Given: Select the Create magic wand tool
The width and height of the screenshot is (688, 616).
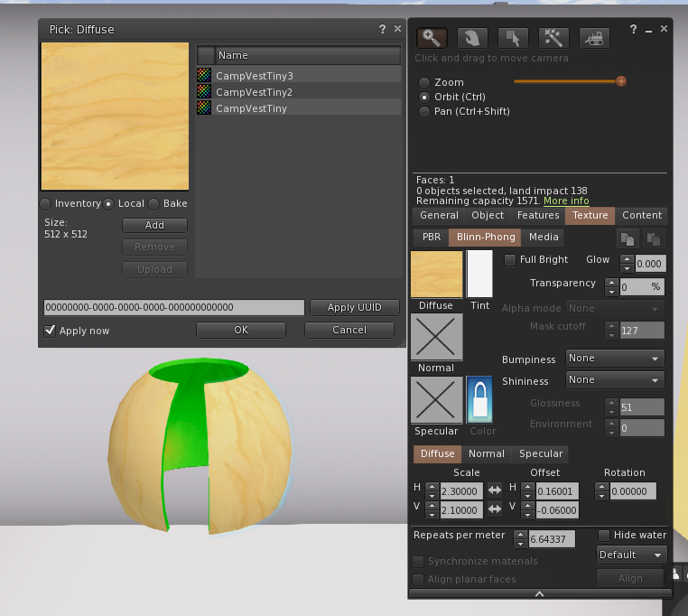Looking at the screenshot, I should [x=553, y=38].
